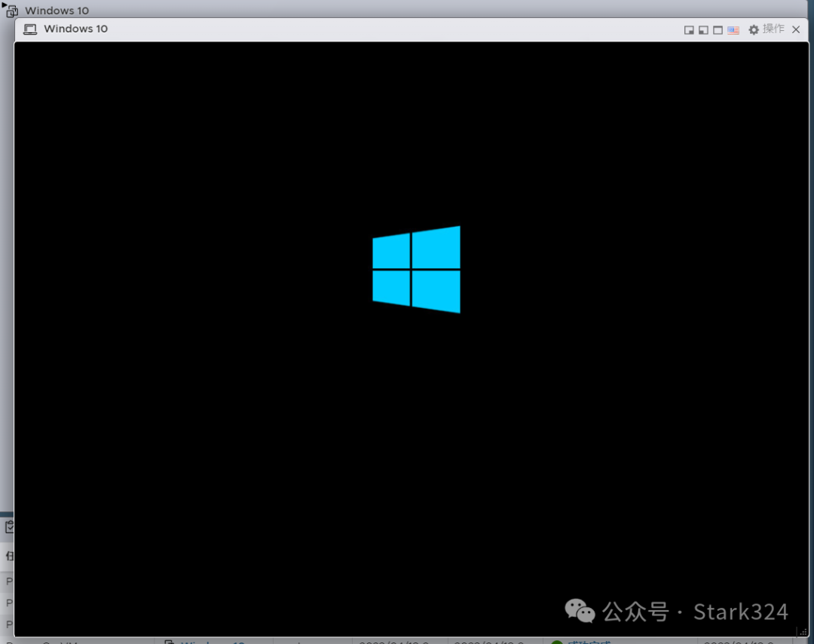Click the clipboard tasks icon in background panel

pos(9,527)
